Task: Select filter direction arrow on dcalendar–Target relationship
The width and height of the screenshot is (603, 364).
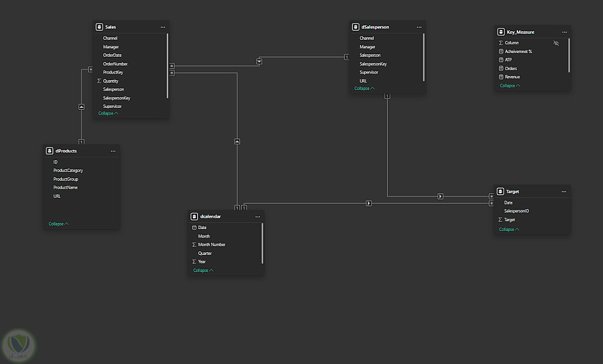Action: coord(369,203)
